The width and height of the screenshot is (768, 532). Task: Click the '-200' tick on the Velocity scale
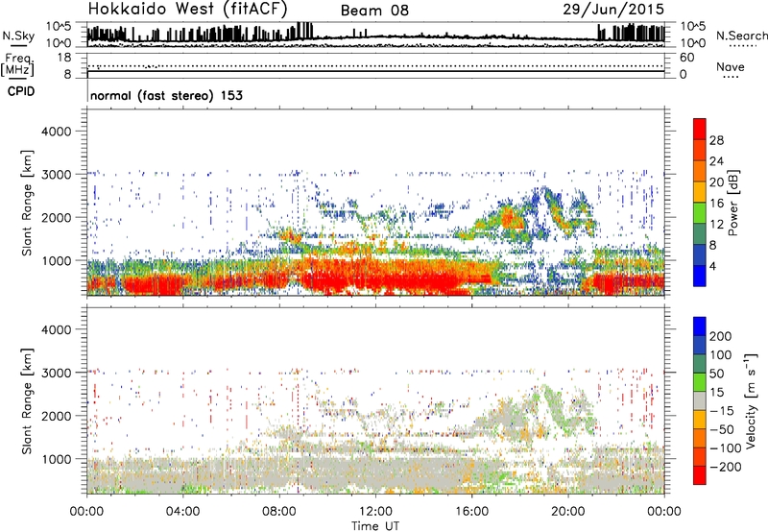726,467
